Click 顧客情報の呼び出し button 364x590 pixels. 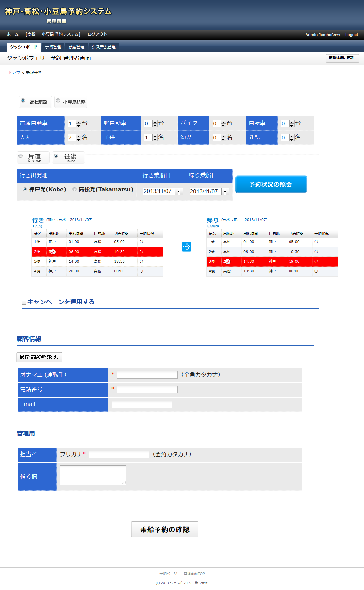[39, 357]
